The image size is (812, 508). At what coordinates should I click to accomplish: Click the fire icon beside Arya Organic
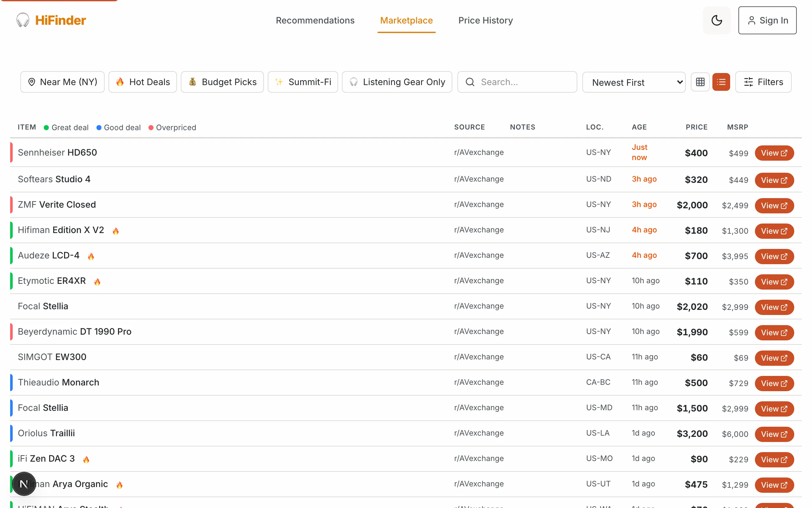click(x=120, y=485)
